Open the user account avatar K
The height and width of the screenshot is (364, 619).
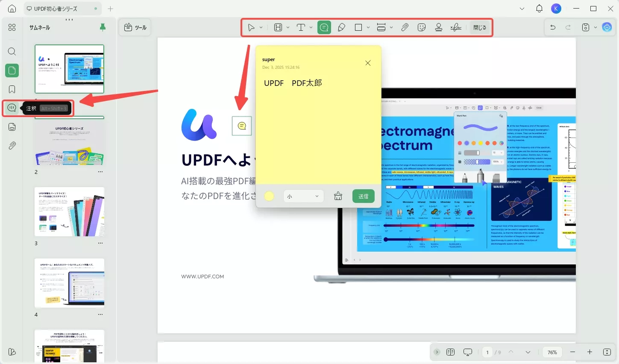tap(556, 9)
